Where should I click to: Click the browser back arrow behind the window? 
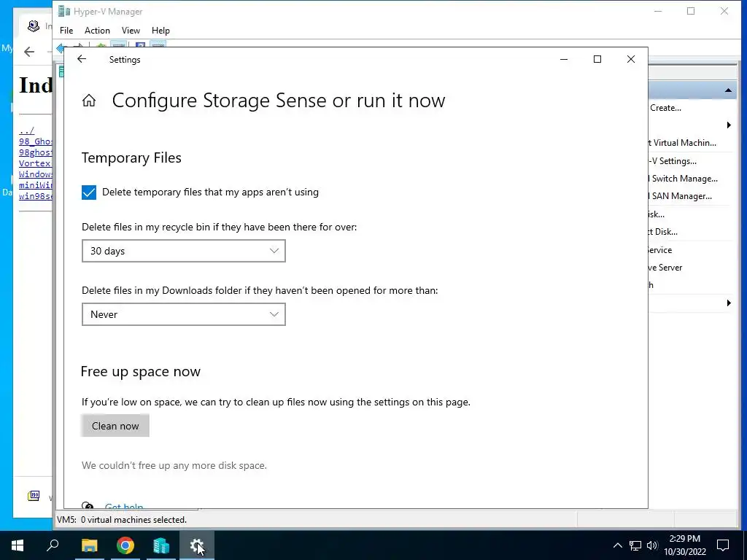(29, 52)
